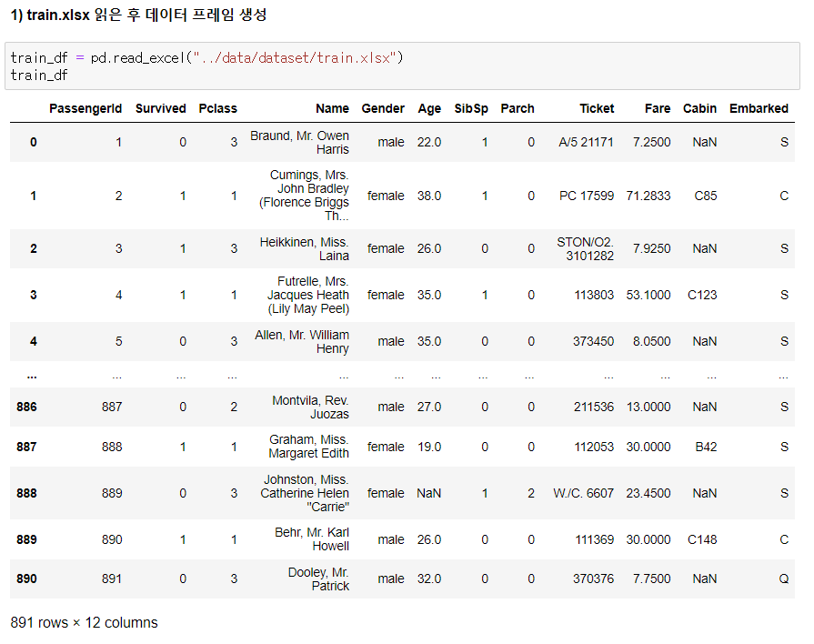Click embarked value 'Q' in last row
Viewport: 814px width, 644px height.
point(784,579)
